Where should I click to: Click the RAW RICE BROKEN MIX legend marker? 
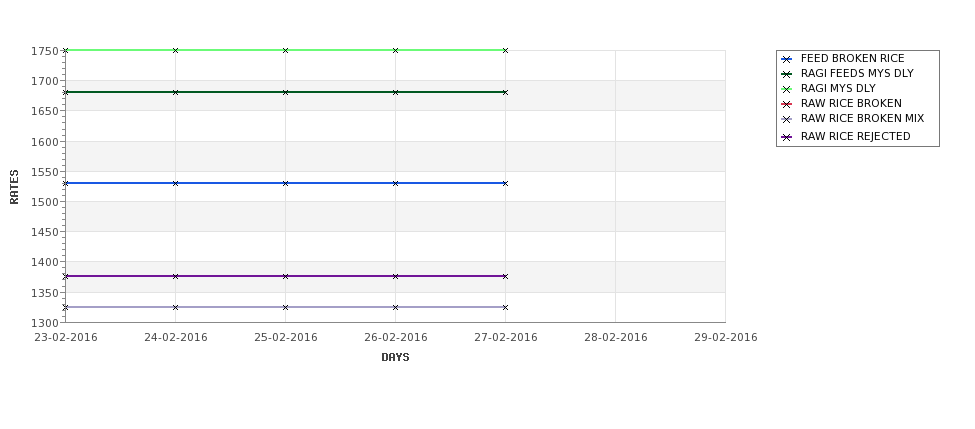787,119
